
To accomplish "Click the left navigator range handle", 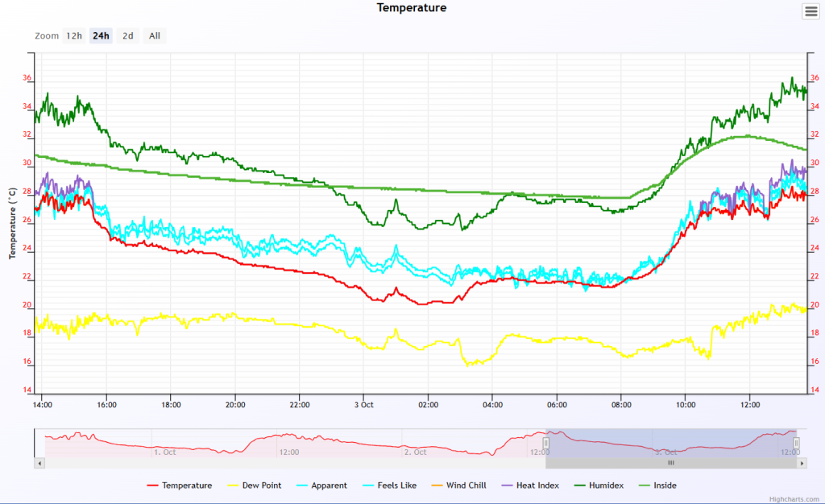I will (x=546, y=443).
